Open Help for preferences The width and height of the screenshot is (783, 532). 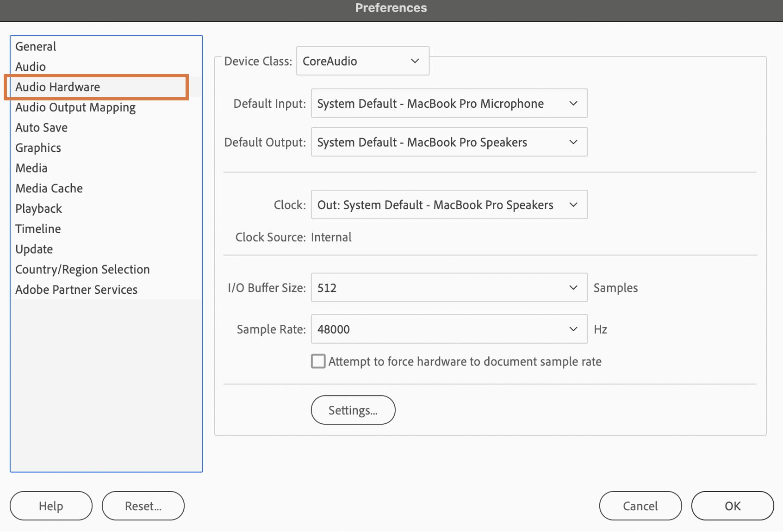51,506
